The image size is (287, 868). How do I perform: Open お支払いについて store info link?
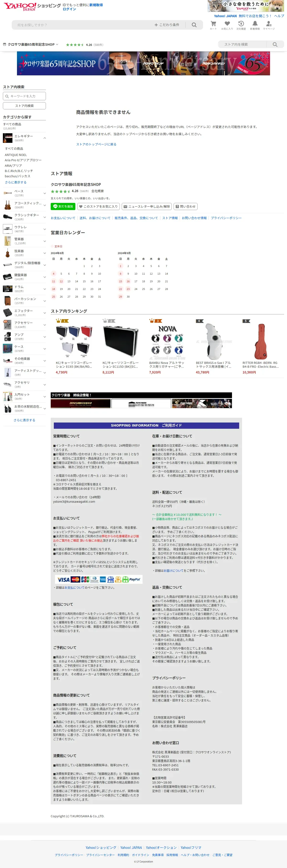click(x=63, y=218)
